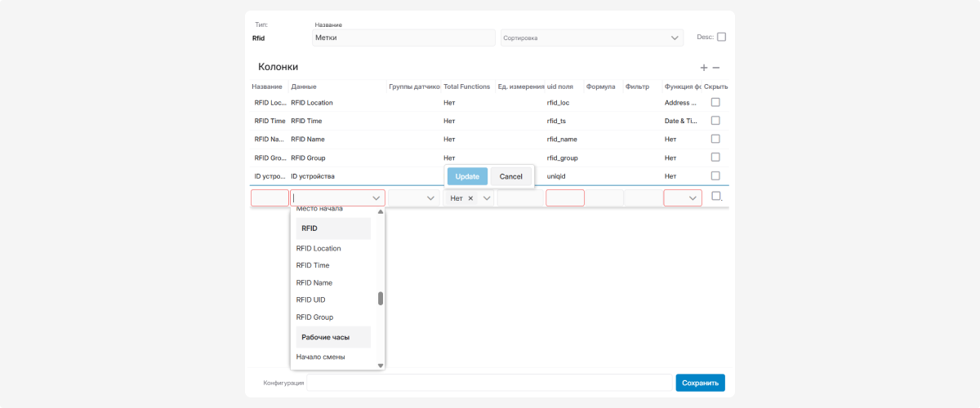Screen dimensions: 980x408
Task: Click the 'Total Functions' column header
Action: point(466,86)
